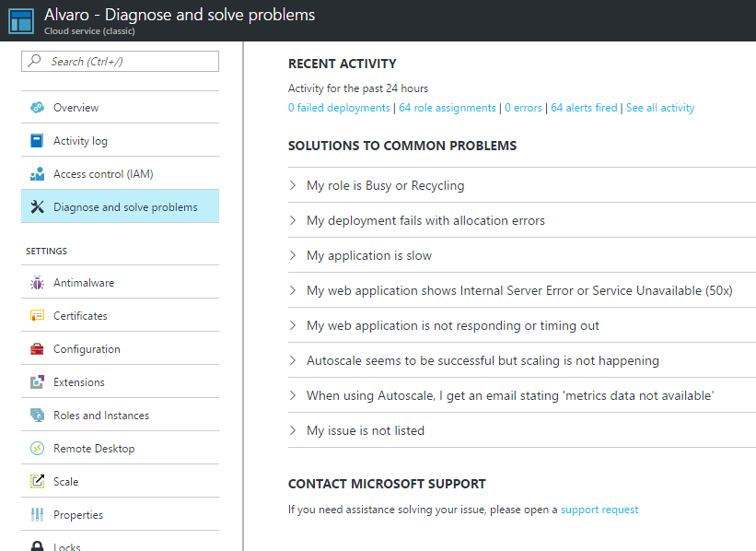Click the 'Cloud service (classic)' subtitle

[89, 31]
